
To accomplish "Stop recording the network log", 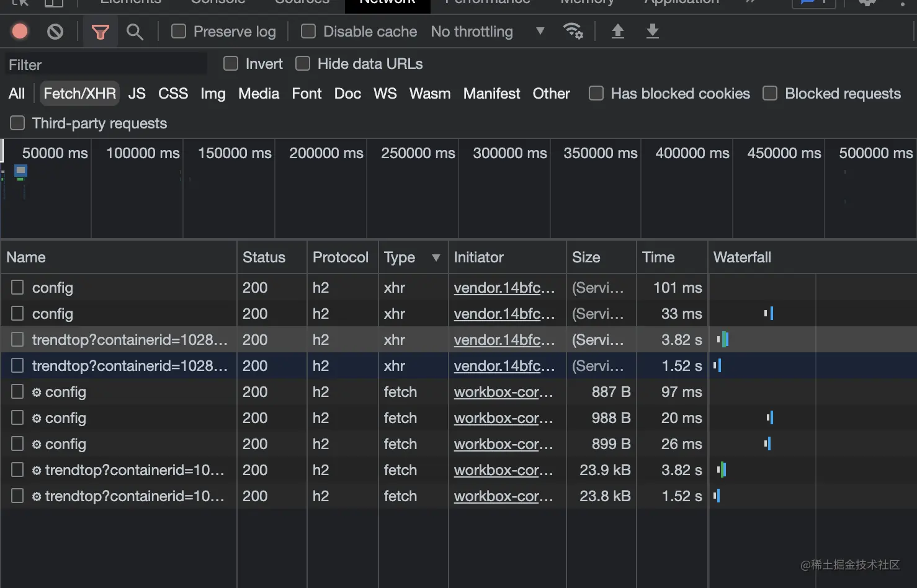I will 20,31.
